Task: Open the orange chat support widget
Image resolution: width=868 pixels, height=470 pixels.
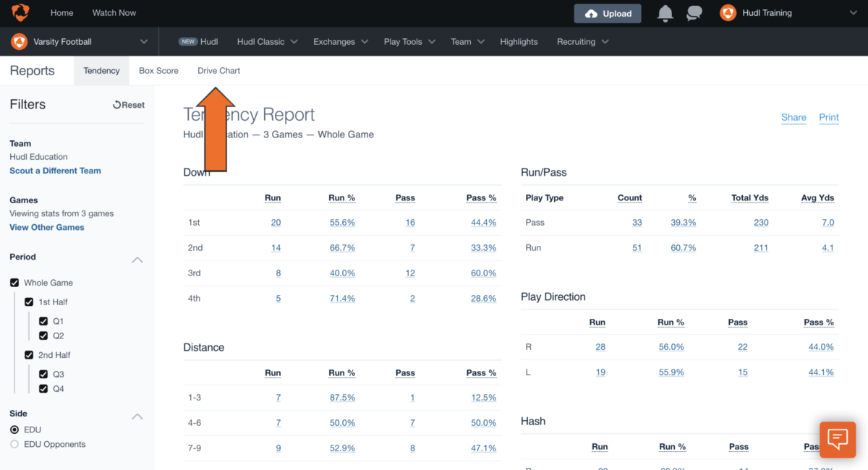Action: pos(838,440)
